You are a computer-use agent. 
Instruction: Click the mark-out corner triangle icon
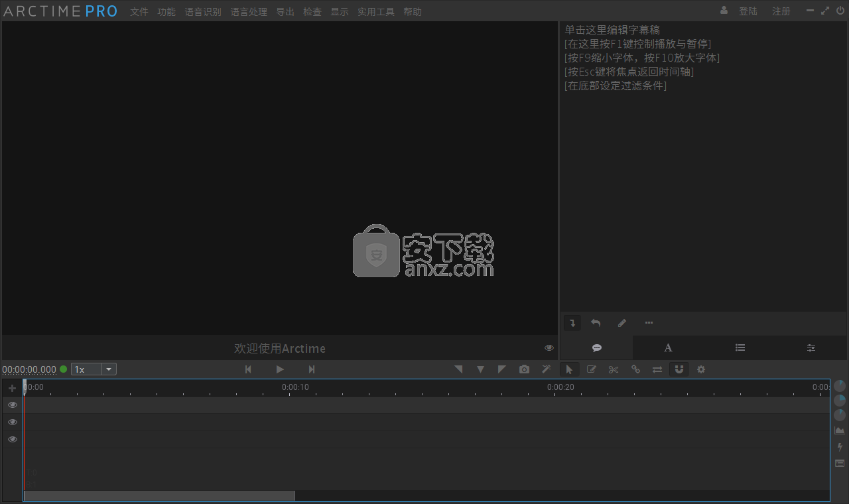tap(502, 369)
